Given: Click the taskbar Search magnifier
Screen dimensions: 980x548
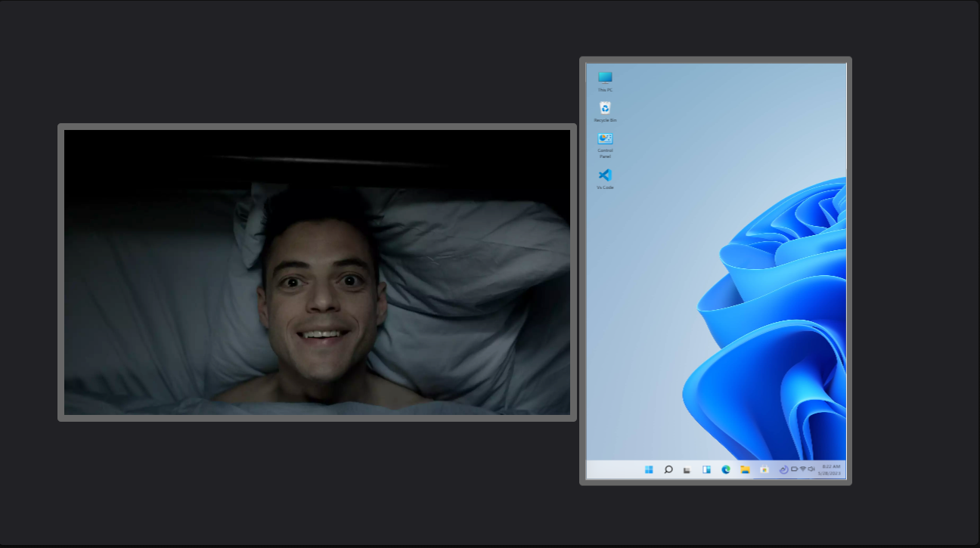Looking at the screenshot, I should coord(668,469).
